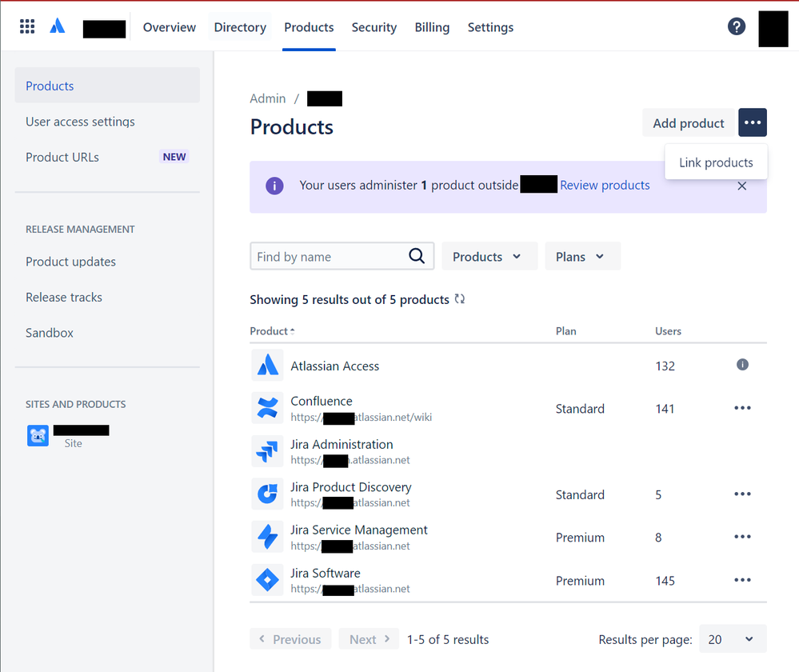
Task: Click the NEW badge beside Product URLs
Action: (174, 157)
